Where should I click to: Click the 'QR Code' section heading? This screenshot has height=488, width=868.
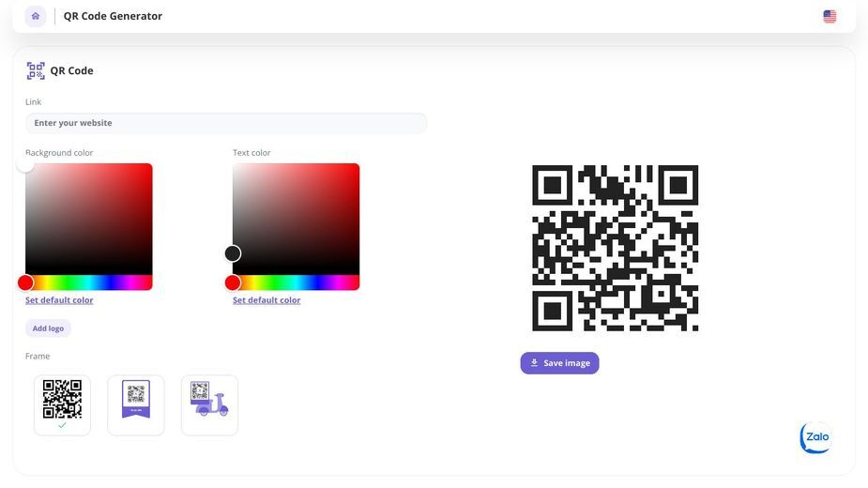click(x=71, y=71)
